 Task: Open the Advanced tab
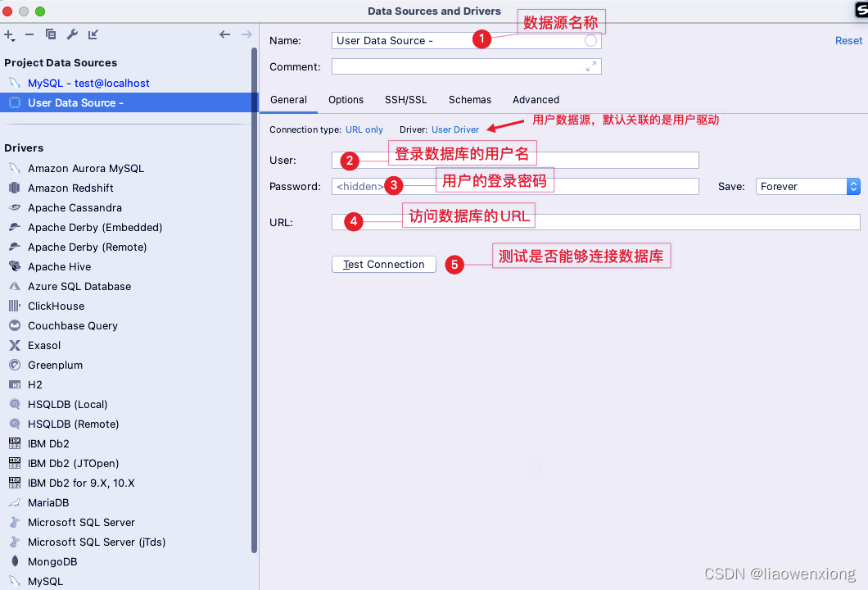(x=536, y=100)
